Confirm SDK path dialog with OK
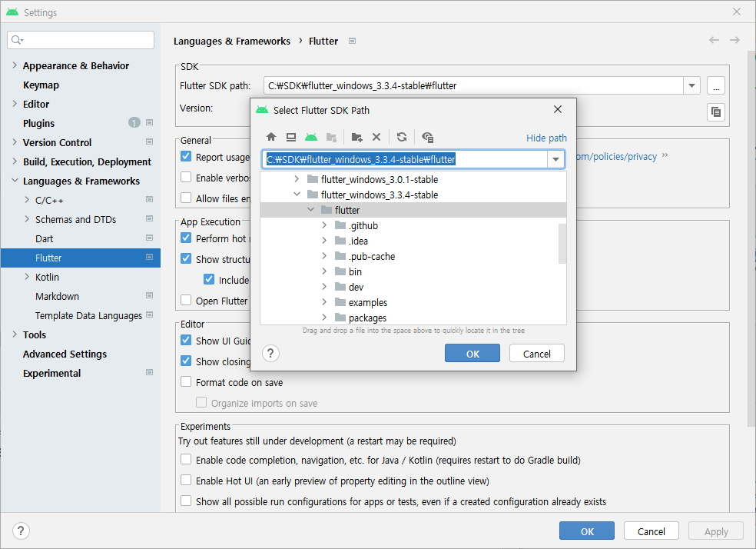Screen dimensions: 756x549 [x=472, y=354]
